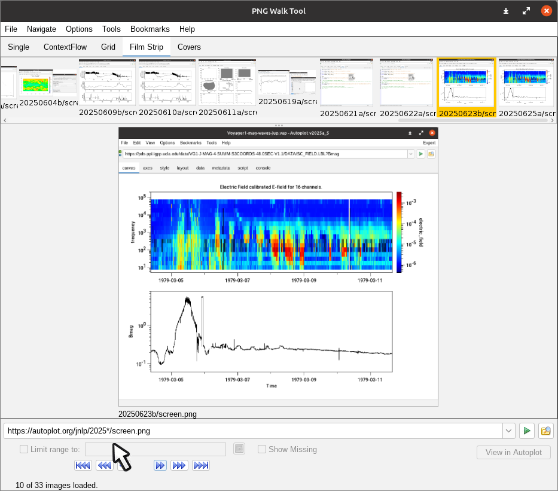The width and height of the screenshot is (558, 491).
Task: Skip back several images with triple-left arrows
Action: tap(104, 465)
